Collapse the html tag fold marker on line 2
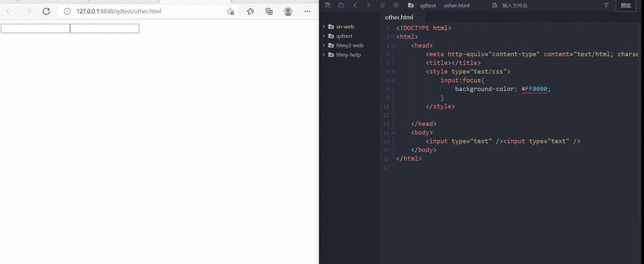Viewport: 644px width, 264px height. [393, 37]
